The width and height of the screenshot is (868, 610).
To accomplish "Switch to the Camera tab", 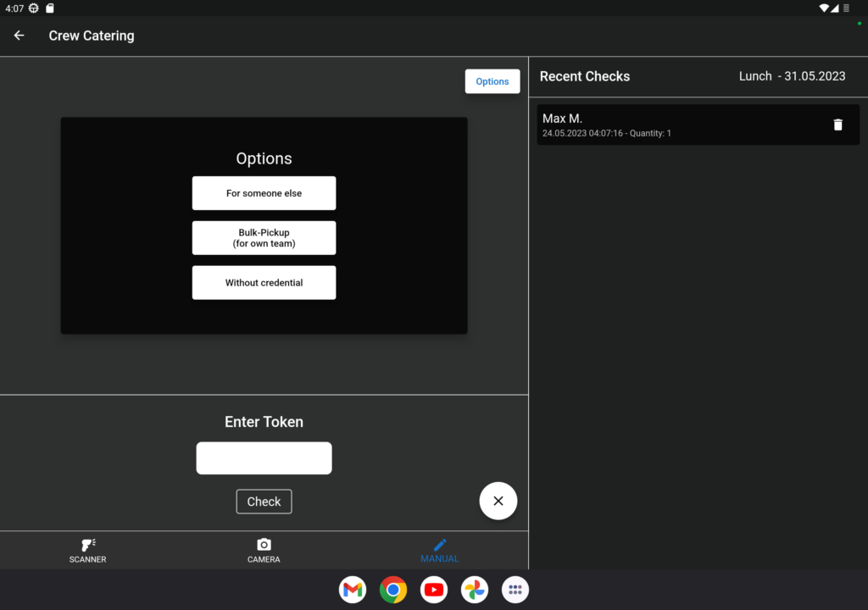I will [x=264, y=551].
